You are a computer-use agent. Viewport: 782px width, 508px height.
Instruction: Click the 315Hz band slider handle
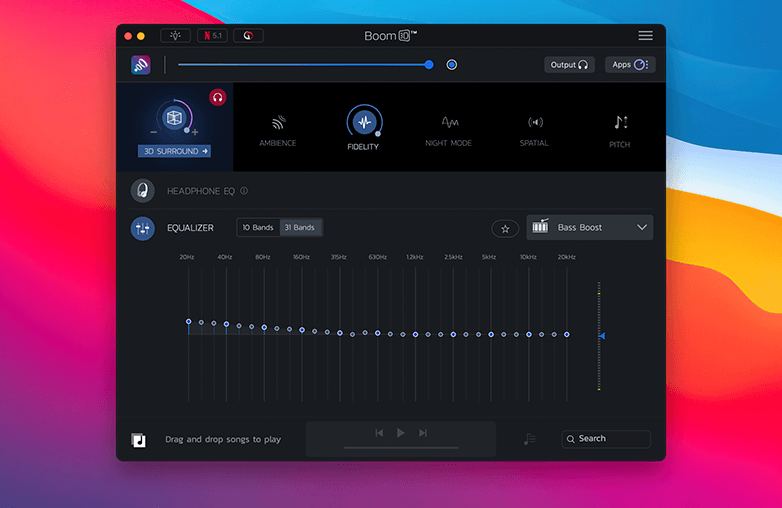[340, 333]
